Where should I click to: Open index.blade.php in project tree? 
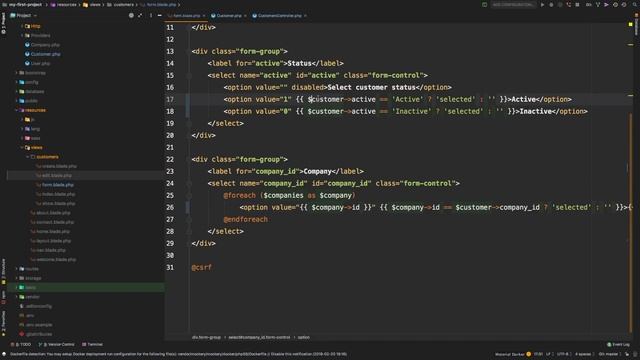click(58, 194)
